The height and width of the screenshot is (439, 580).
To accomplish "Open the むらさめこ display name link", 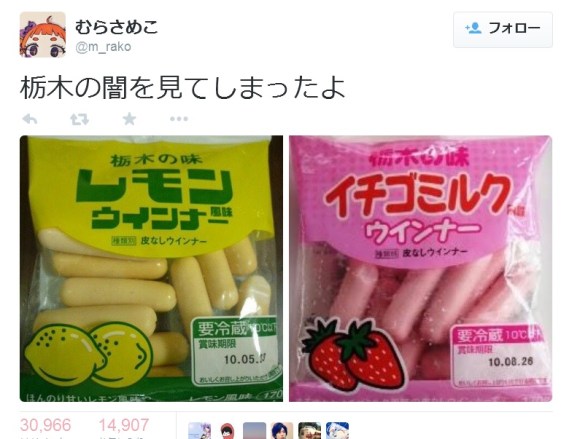I will [x=117, y=27].
